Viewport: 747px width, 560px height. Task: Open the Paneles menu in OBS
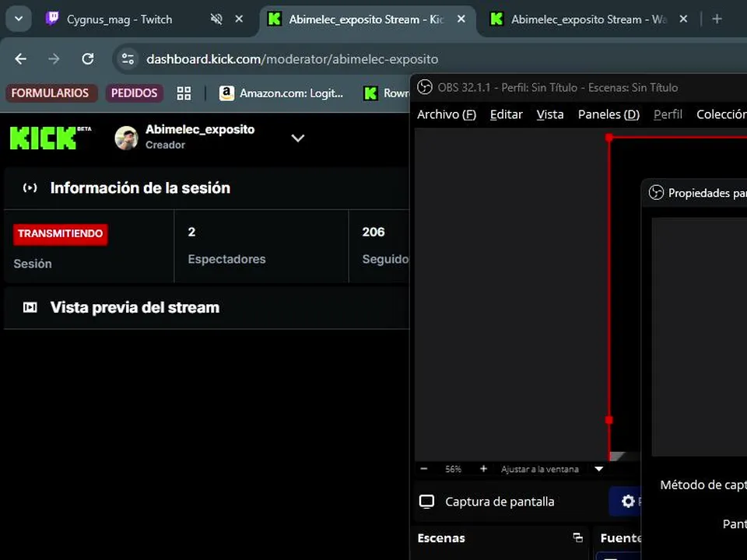coord(608,114)
